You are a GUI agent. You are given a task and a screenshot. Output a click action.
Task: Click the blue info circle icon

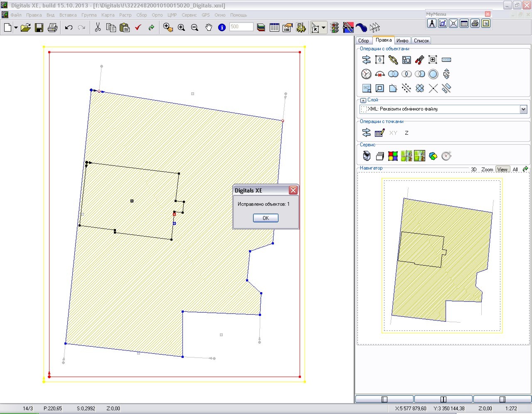pos(222,27)
